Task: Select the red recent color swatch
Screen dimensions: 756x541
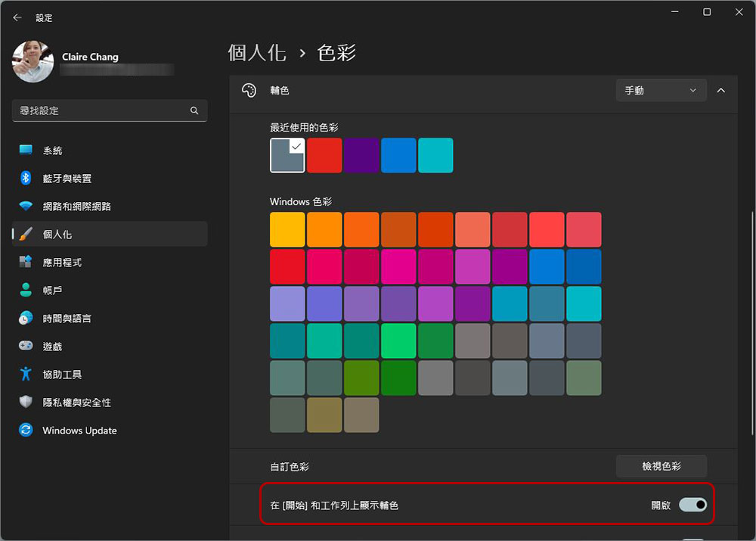Action: pos(324,155)
